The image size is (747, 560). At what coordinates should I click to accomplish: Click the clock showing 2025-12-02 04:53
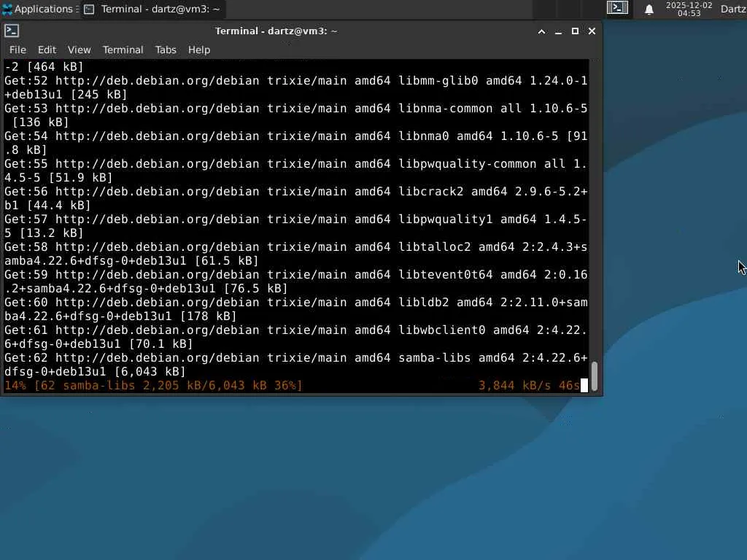689,9
